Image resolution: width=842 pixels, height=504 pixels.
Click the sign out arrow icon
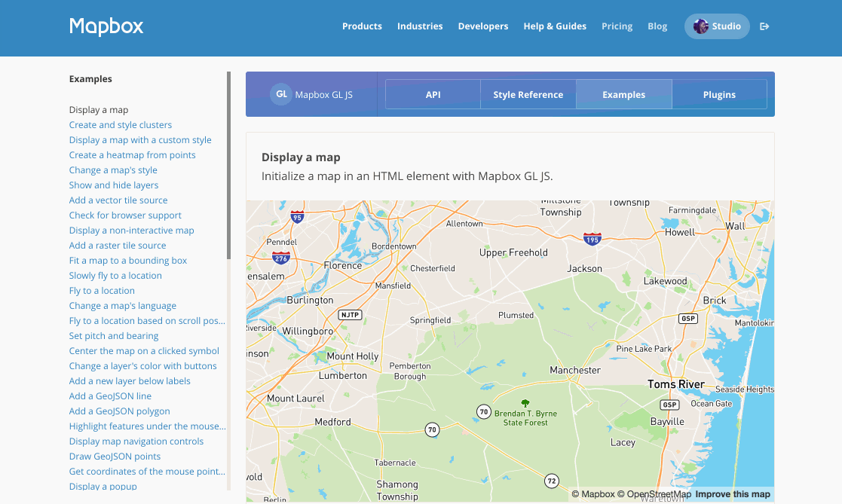pyautogui.click(x=764, y=26)
